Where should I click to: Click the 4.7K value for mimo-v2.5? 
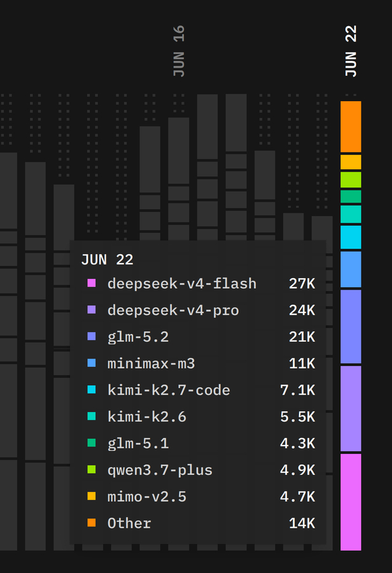[x=298, y=497]
